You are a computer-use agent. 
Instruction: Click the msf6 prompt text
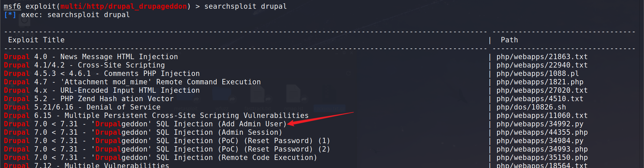tap(12, 6)
